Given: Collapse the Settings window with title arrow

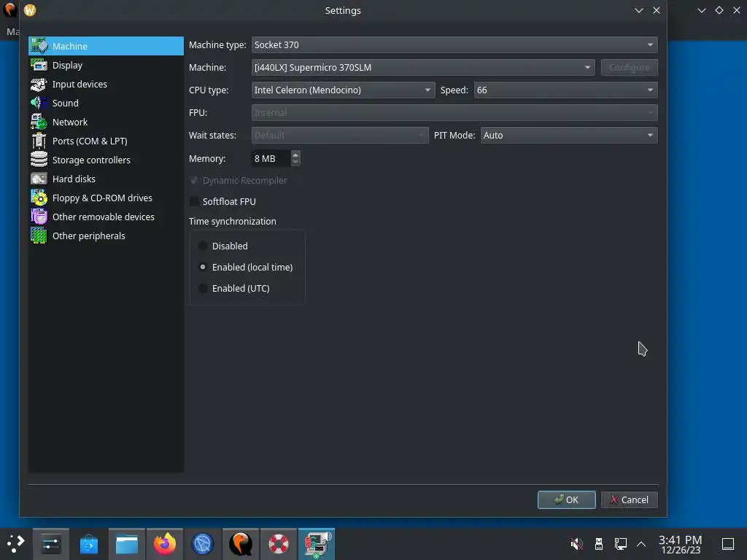Looking at the screenshot, I should (639, 10).
